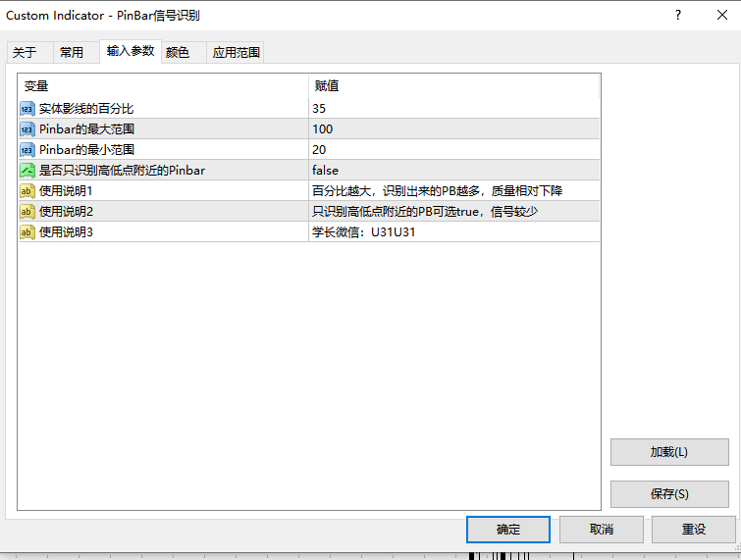741x560 pixels.
Task: Select the Pinbar的最小范围 variable name
Action: [87, 150]
